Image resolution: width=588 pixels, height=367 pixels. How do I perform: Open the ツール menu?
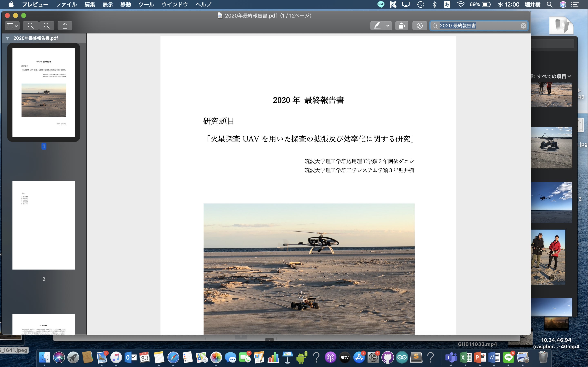[146, 4]
